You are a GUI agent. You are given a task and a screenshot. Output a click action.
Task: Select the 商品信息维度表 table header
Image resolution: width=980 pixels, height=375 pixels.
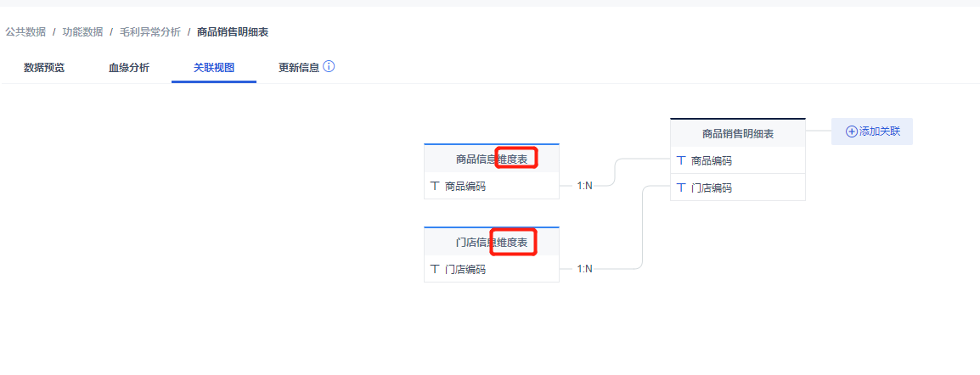tap(491, 159)
